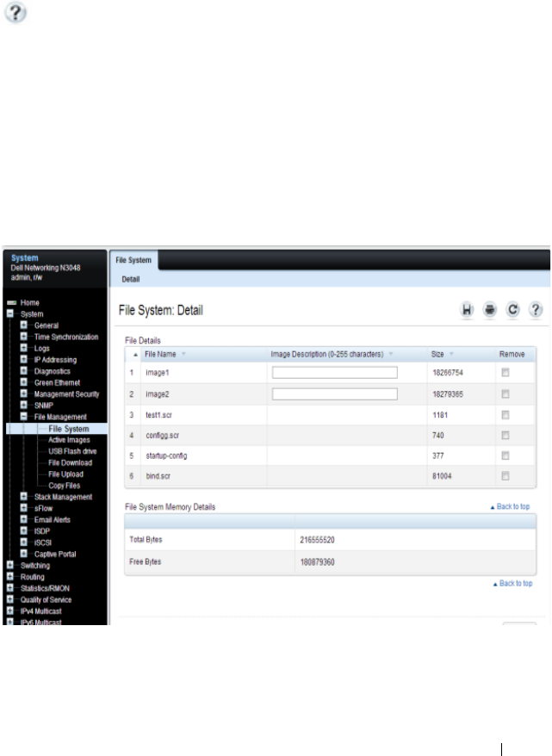The height and width of the screenshot is (756, 552).
Task: Sort by Image Description column header
Action: 332,355
